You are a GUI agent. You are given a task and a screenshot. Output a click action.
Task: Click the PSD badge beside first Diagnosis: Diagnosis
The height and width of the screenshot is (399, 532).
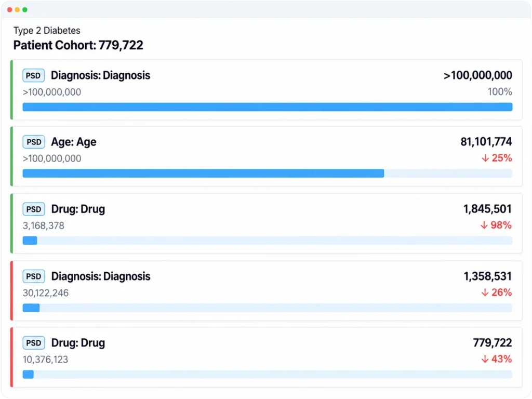pyautogui.click(x=34, y=75)
